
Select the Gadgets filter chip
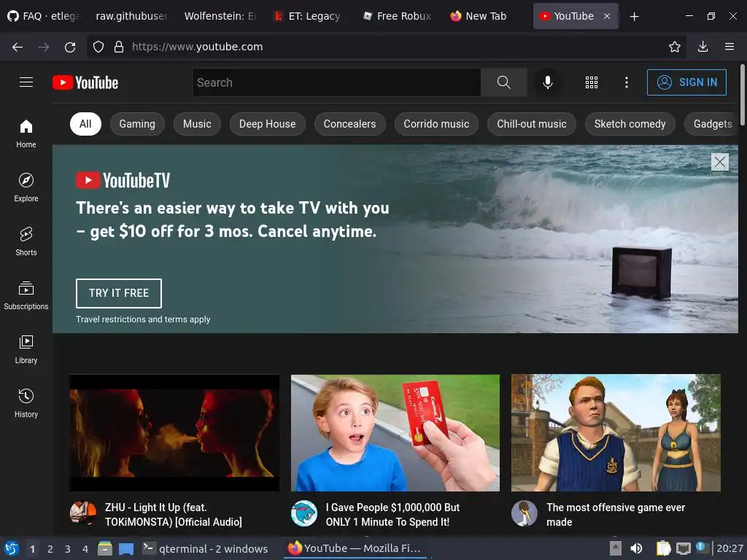pos(712,124)
